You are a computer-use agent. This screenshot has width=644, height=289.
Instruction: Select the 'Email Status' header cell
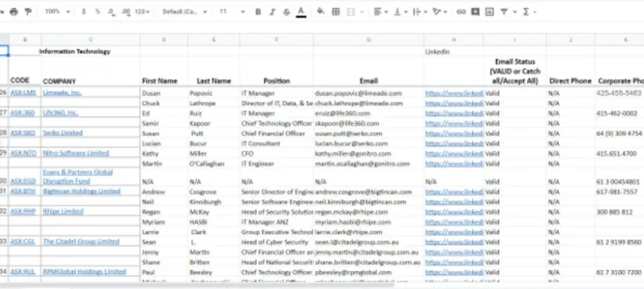(515, 72)
